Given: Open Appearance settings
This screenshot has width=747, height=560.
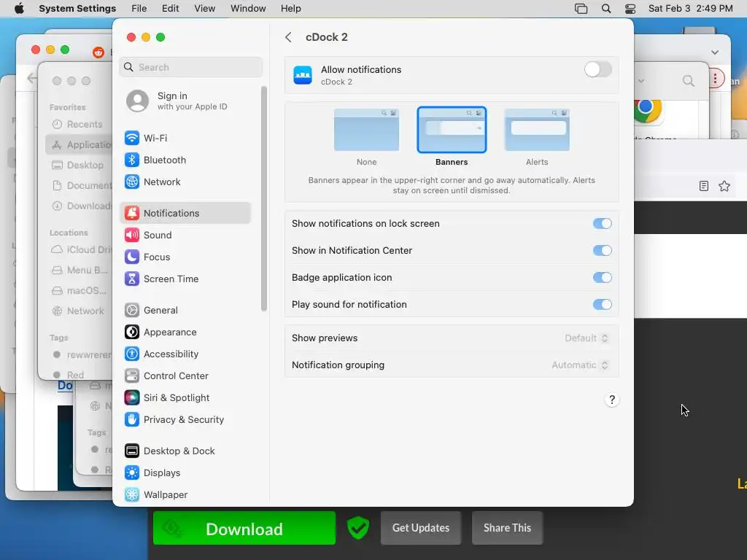Looking at the screenshot, I should [x=185, y=332].
